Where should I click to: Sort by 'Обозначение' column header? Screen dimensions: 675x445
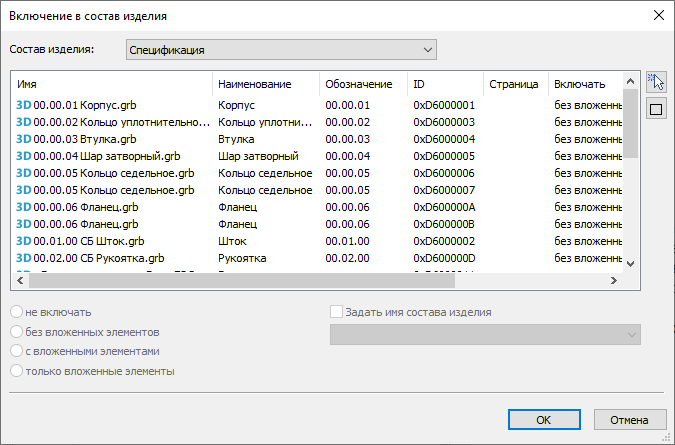click(363, 84)
